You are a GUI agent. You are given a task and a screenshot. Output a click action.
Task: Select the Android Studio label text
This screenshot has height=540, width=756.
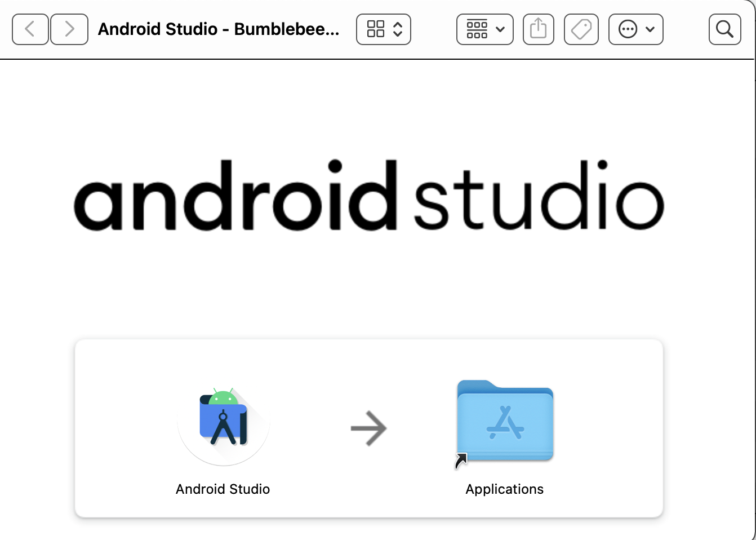(x=223, y=489)
